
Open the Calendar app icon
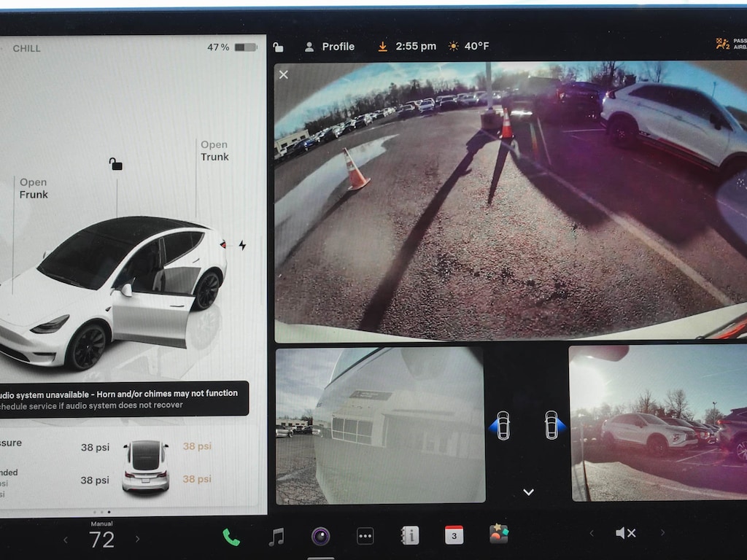coord(454,535)
